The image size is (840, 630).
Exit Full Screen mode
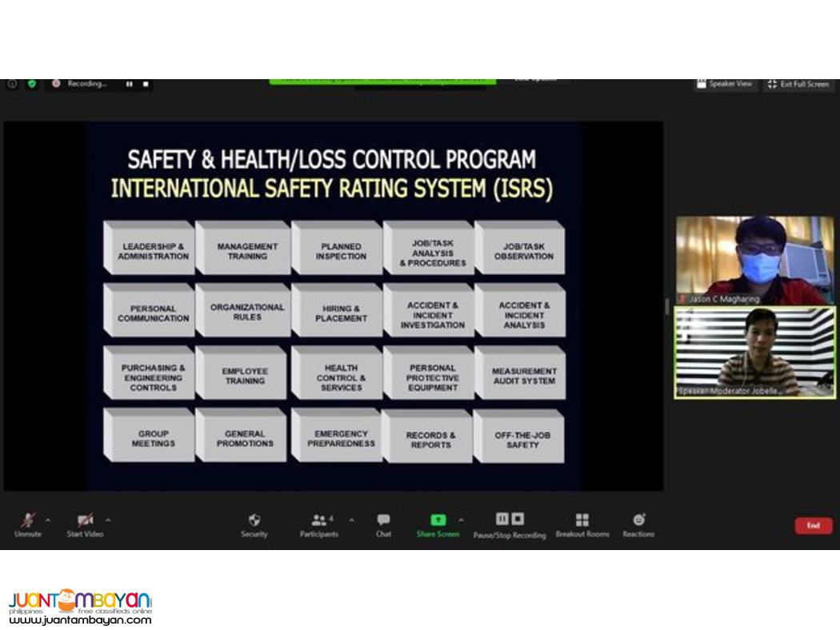pos(798,84)
